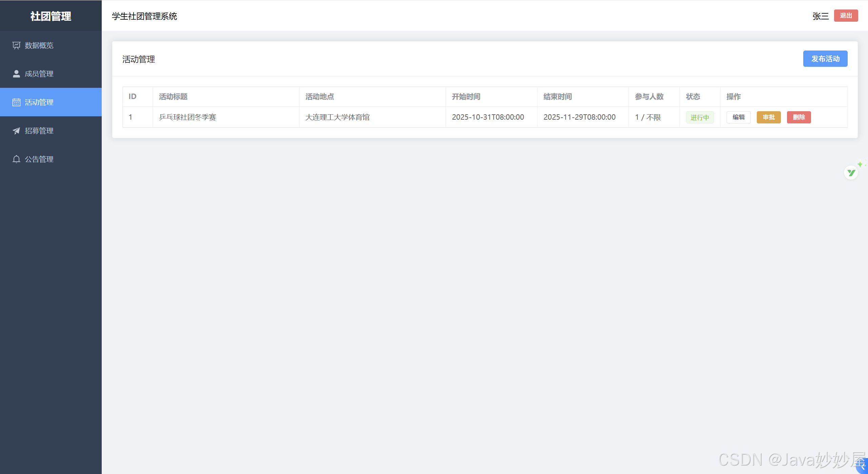Click the 活动管理 calendar icon
The image size is (868, 474).
click(16, 102)
